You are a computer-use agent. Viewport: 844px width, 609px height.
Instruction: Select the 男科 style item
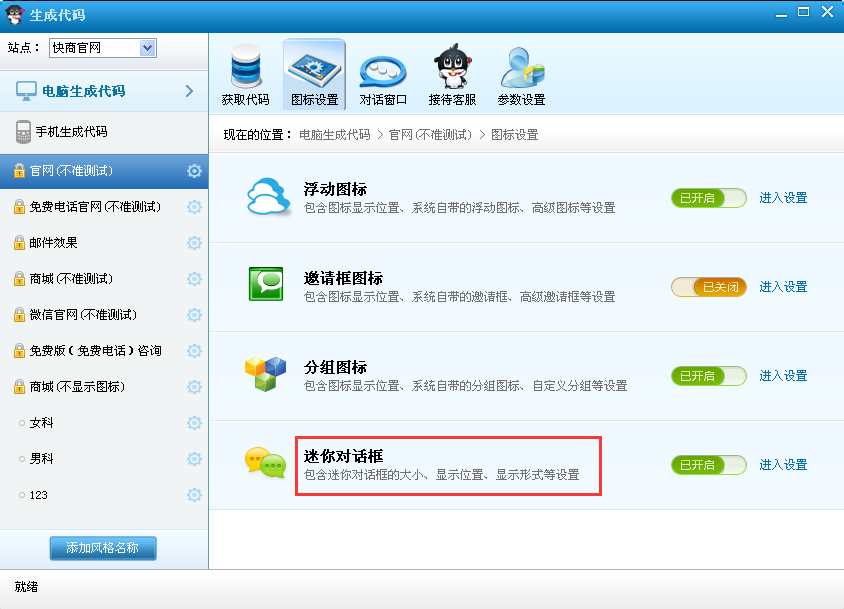(x=41, y=459)
